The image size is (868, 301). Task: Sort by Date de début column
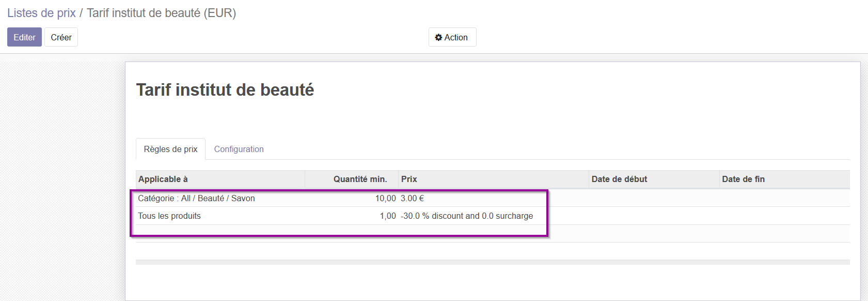(654, 179)
